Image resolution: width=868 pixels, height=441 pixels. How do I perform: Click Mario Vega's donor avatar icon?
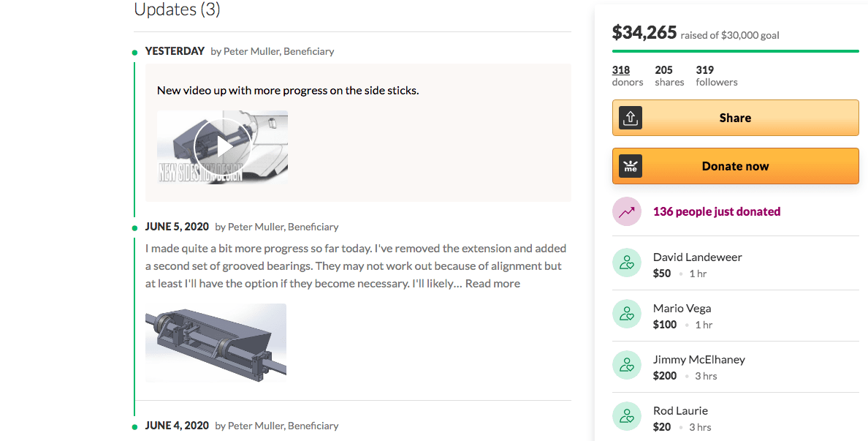tap(626, 314)
